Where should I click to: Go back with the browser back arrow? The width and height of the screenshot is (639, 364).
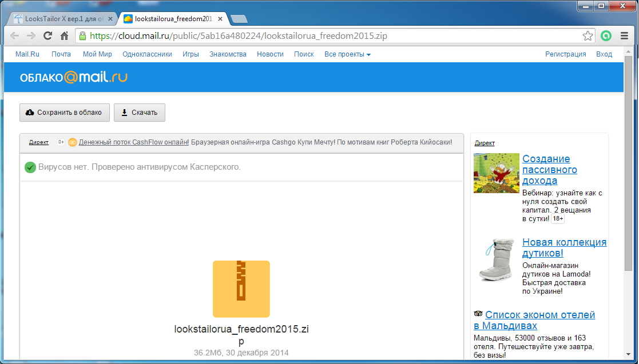pos(15,36)
